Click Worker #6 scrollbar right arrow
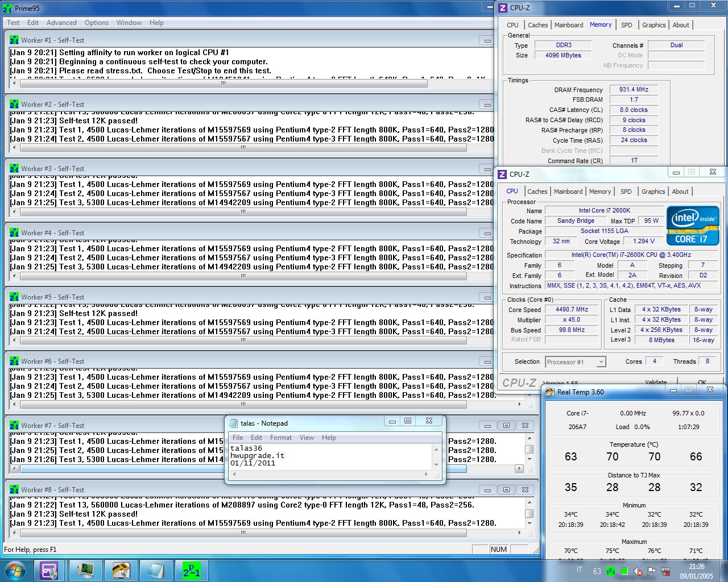The image size is (728, 582). (x=519, y=405)
